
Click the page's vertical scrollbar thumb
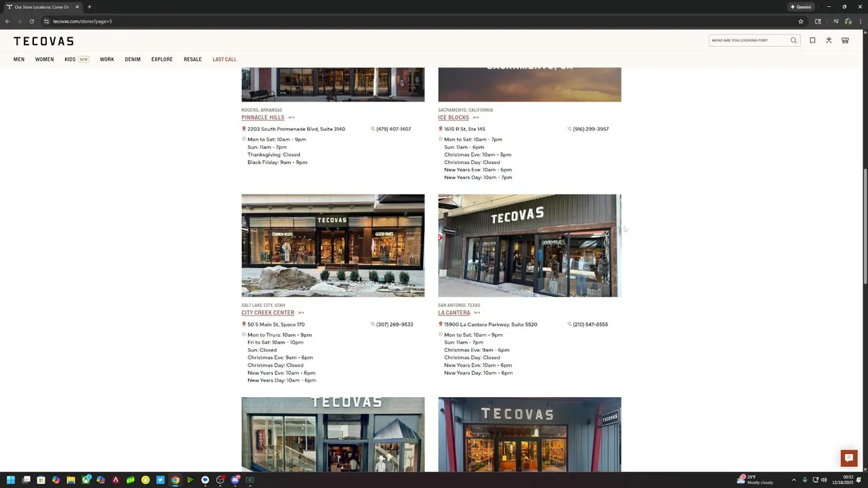[x=865, y=226]
